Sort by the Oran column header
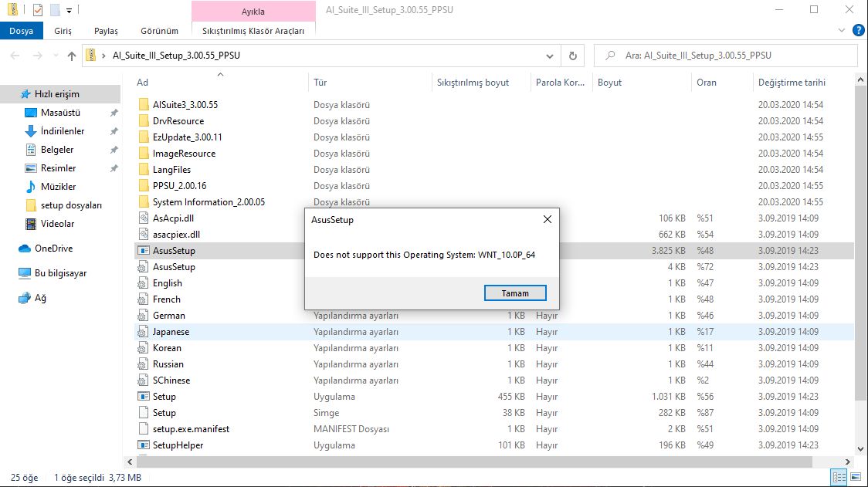 [707, 83]
